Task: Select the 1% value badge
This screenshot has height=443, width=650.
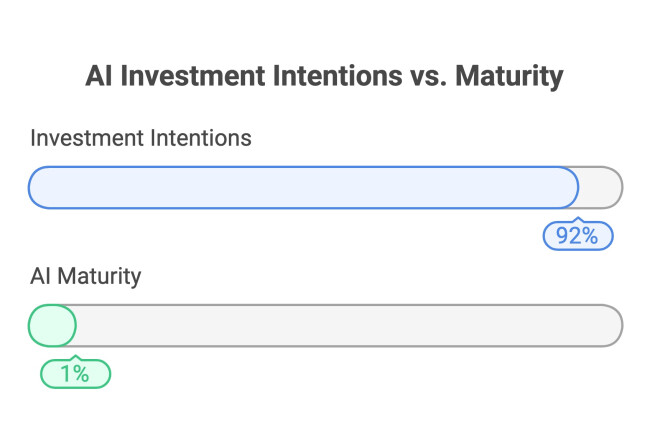Action: pos(75,374)
